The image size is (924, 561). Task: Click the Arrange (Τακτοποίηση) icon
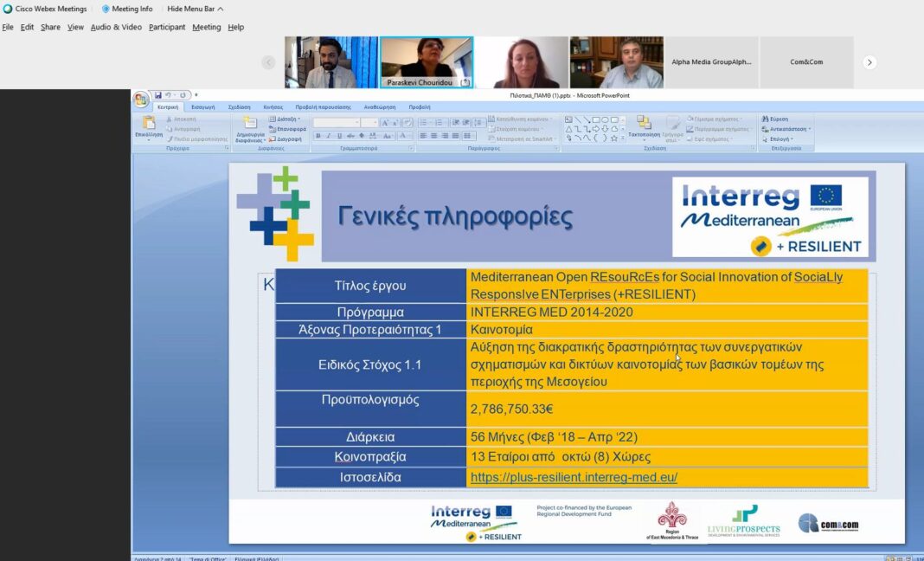click(644, 122)
